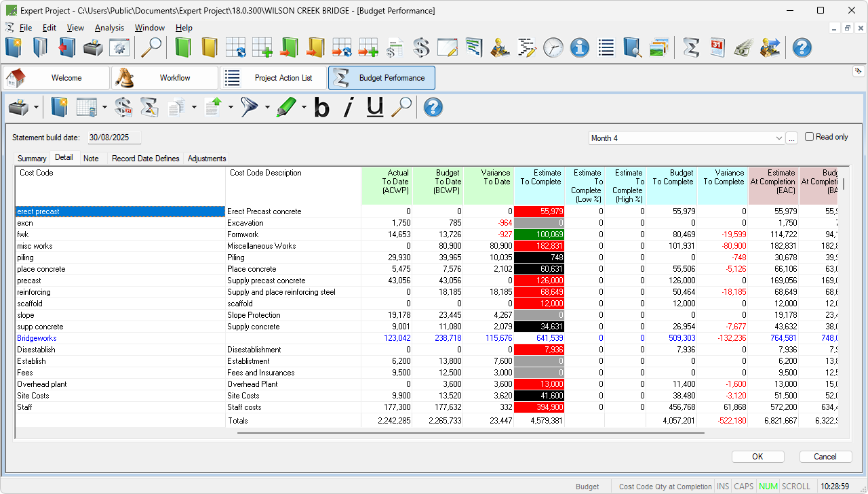Viewport: 868px width, 494px height.
Task: Switch to the Summary tab
Action: 32,159
